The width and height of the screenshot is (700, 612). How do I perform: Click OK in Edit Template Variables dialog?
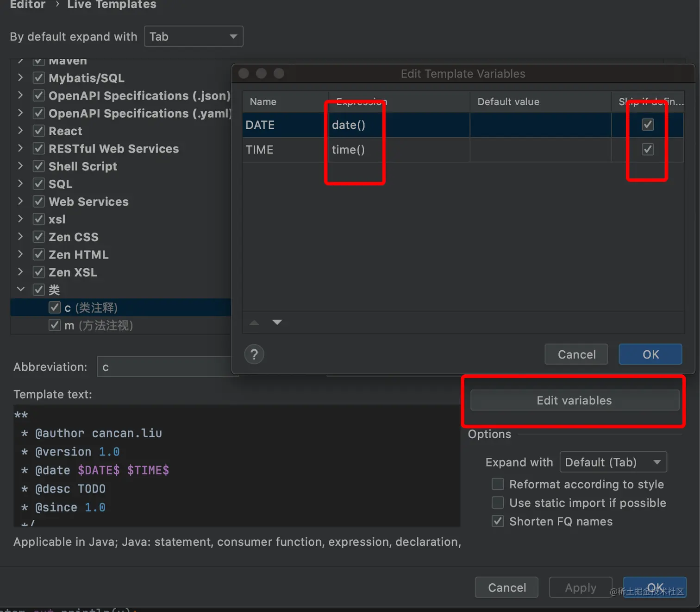pos(650,354)
